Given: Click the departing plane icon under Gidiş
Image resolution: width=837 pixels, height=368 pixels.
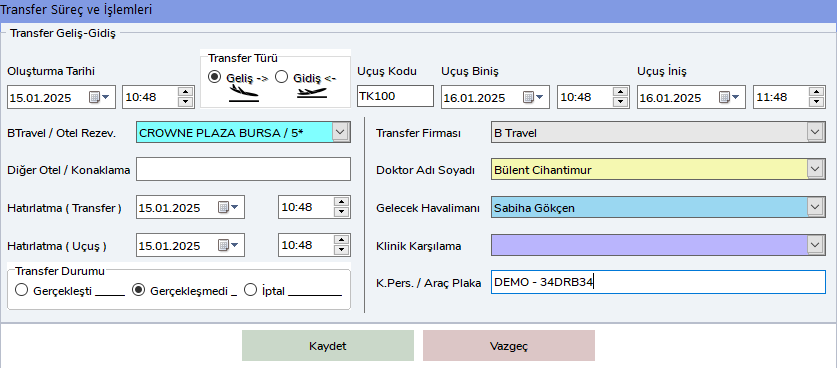Looking at the screenshot, I should click(x=312, y=93).
